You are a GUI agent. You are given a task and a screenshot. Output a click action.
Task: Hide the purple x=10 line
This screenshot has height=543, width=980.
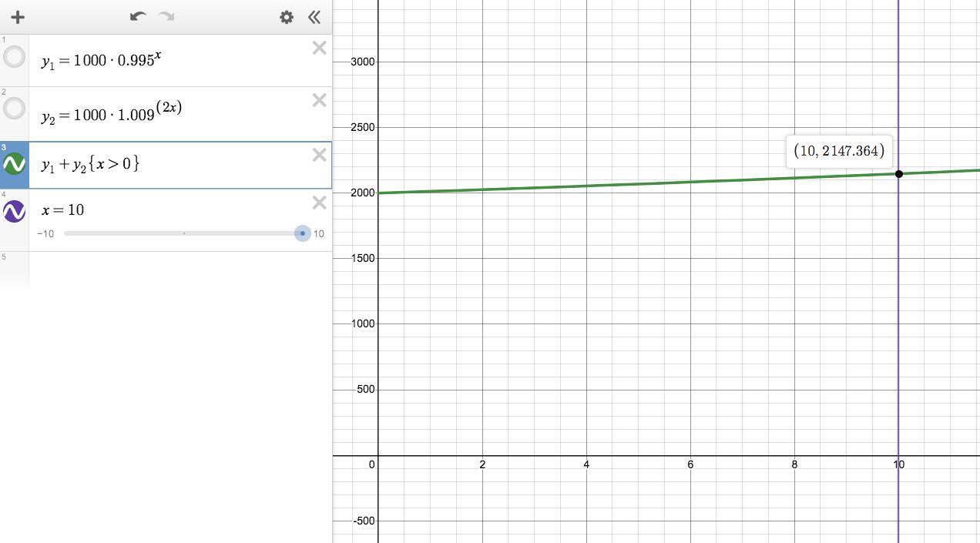click(x=15, y=211)
